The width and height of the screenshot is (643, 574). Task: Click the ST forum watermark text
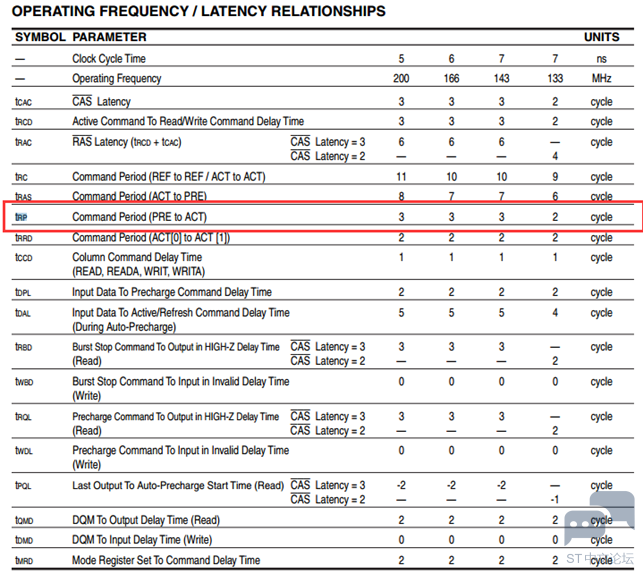(x=600, y=558)
